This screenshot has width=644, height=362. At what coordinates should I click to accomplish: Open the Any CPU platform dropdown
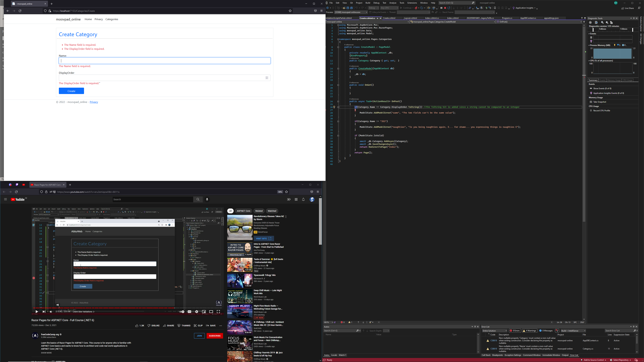[389, 8]
